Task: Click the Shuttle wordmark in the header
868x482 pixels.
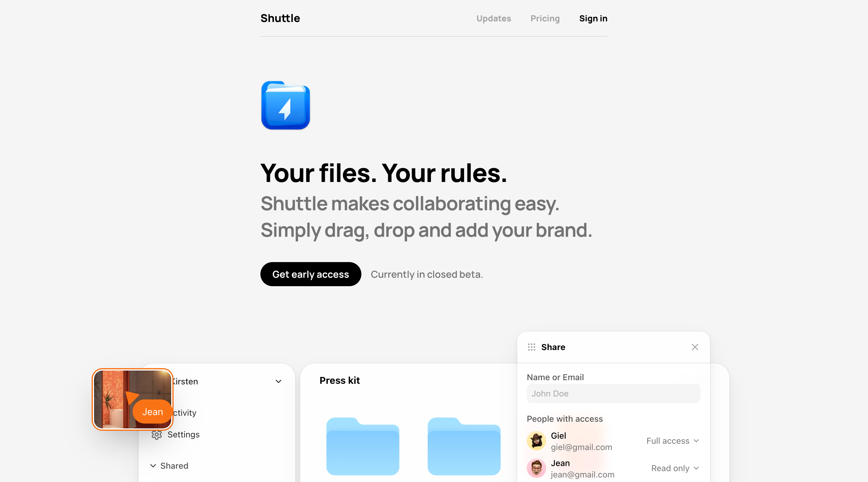Action: click(x=280, y=18)
